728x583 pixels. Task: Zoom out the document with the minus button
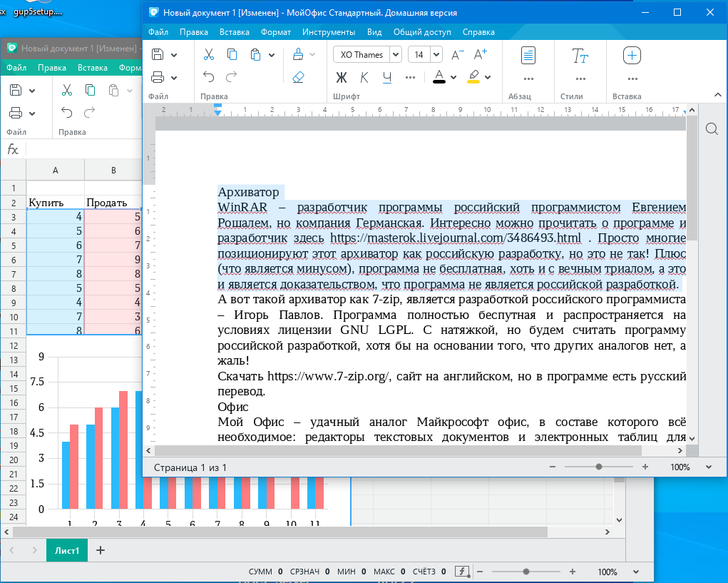553,467
